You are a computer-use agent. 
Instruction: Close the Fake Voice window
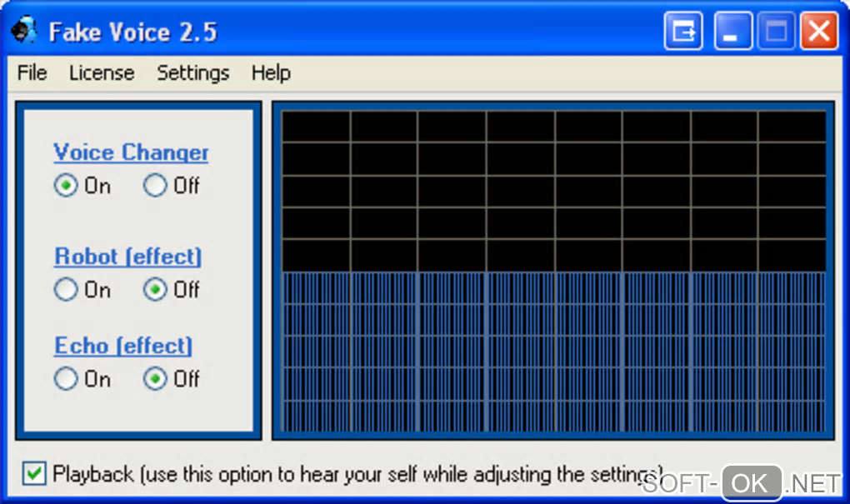point(819,31)
